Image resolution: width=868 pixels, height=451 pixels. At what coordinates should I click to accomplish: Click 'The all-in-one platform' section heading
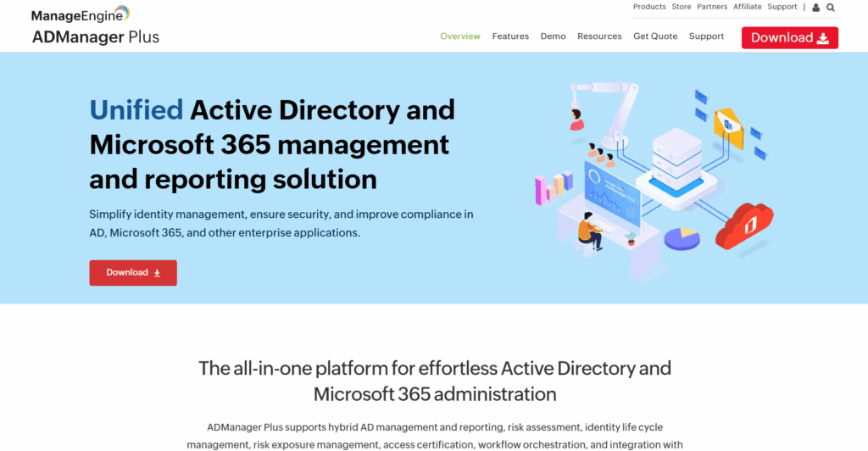pos(435,381)
